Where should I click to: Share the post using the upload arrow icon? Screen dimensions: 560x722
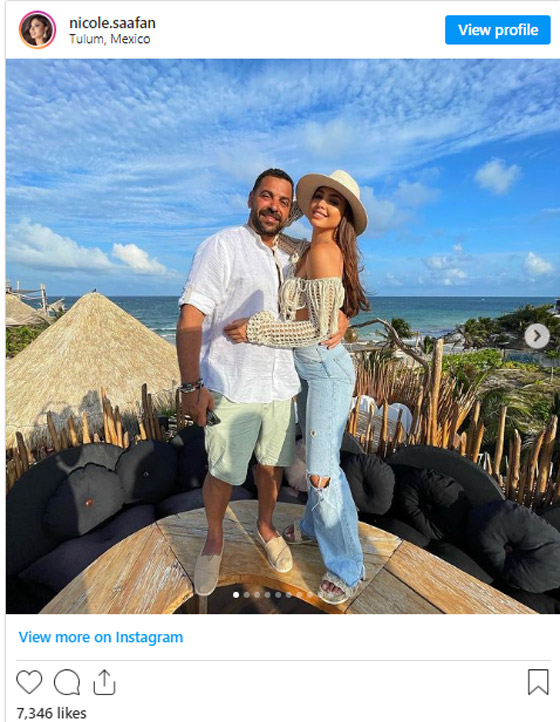click(105, 682)
